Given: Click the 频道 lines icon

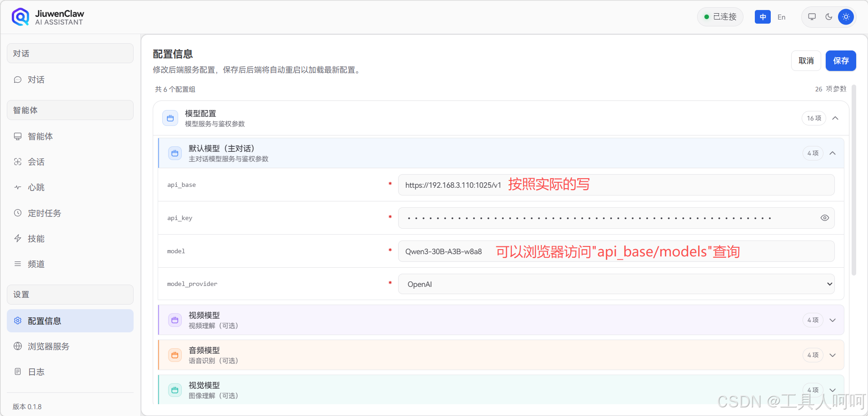Looking at the screenshot, I should [18, 264].
